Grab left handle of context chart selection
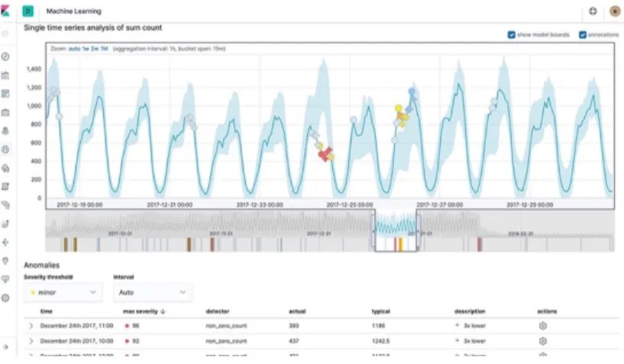624x364 pixels. tap(373, 230)
